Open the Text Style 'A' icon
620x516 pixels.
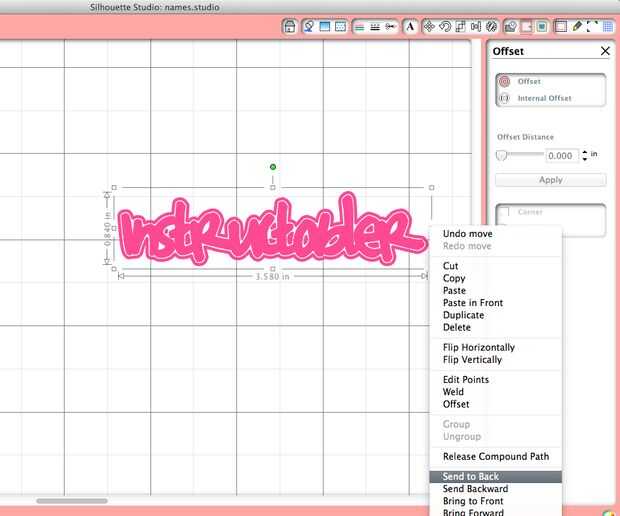pos(410,27)
